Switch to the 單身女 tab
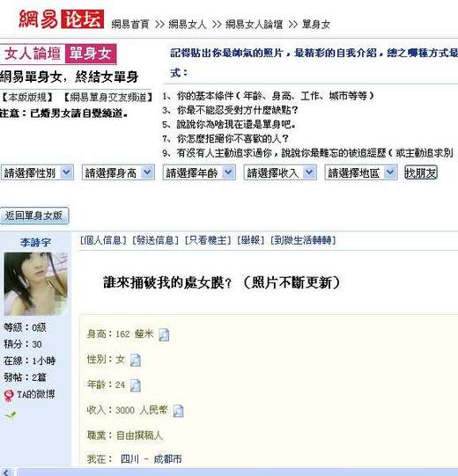458x476 pixels. pos(91,54)
